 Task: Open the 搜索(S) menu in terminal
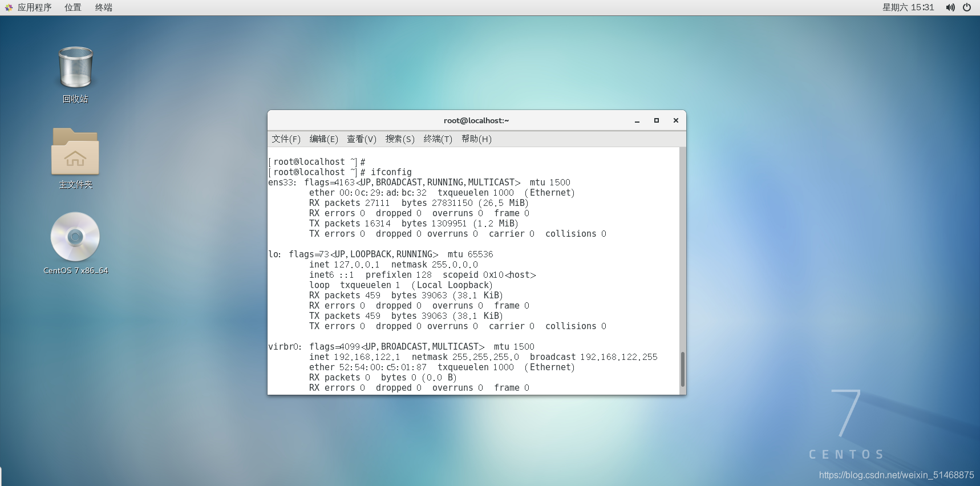pyautogui.click(x=400, y=139)
